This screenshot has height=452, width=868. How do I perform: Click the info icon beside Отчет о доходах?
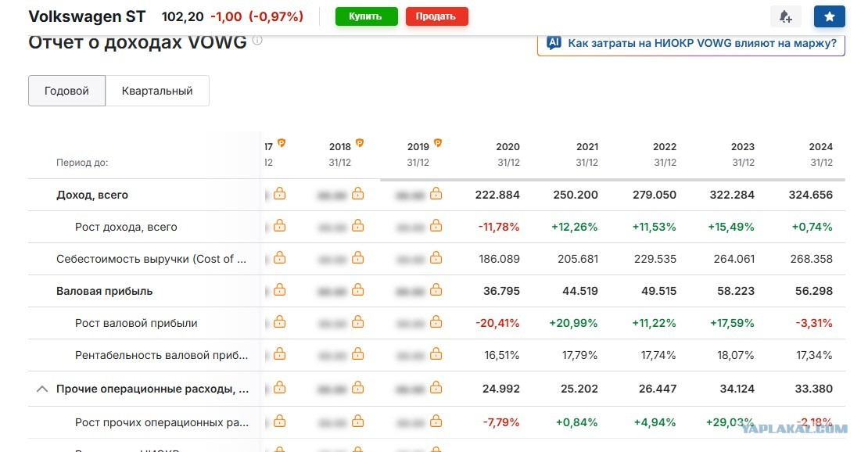(x=257, y=41)
